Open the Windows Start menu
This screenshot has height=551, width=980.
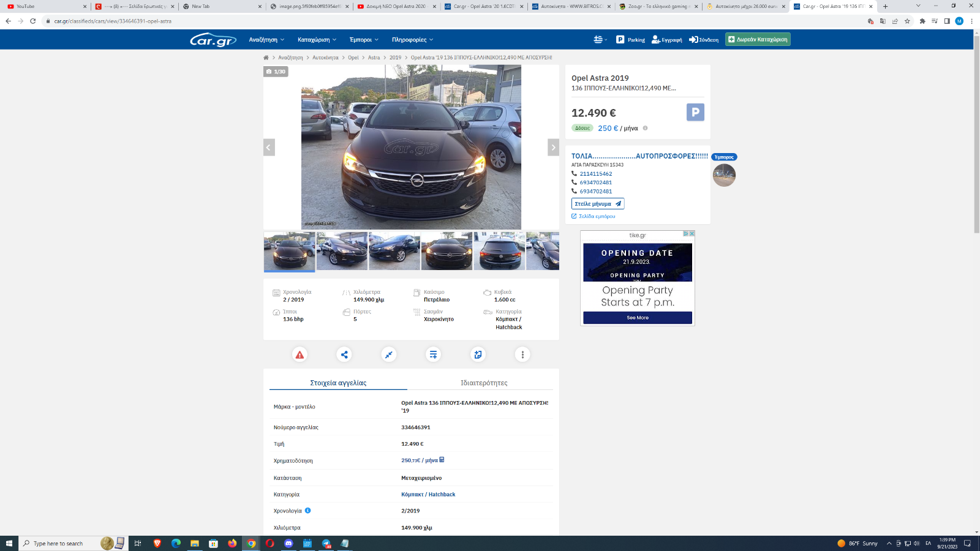tap(9, 543)
